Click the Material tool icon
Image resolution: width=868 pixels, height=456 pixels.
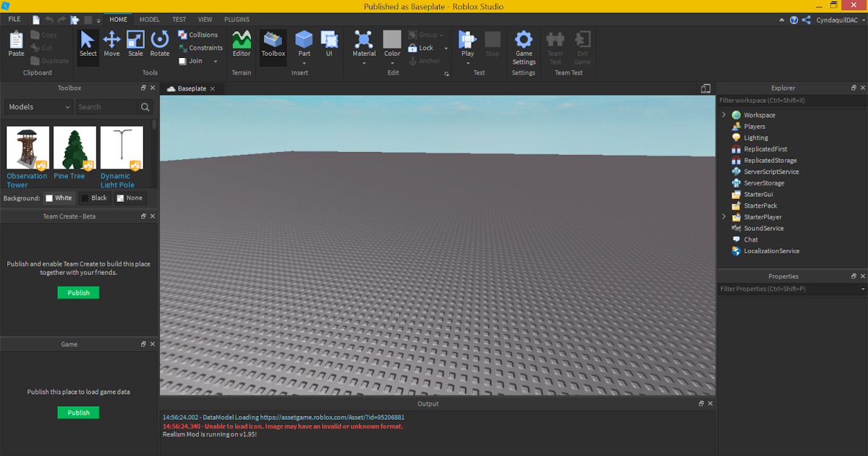[364, 40]
